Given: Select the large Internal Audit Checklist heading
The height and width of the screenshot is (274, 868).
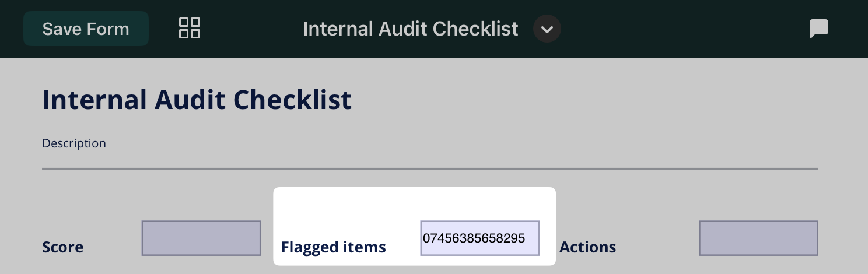Looking at the screenshot, I should point(197,100).
